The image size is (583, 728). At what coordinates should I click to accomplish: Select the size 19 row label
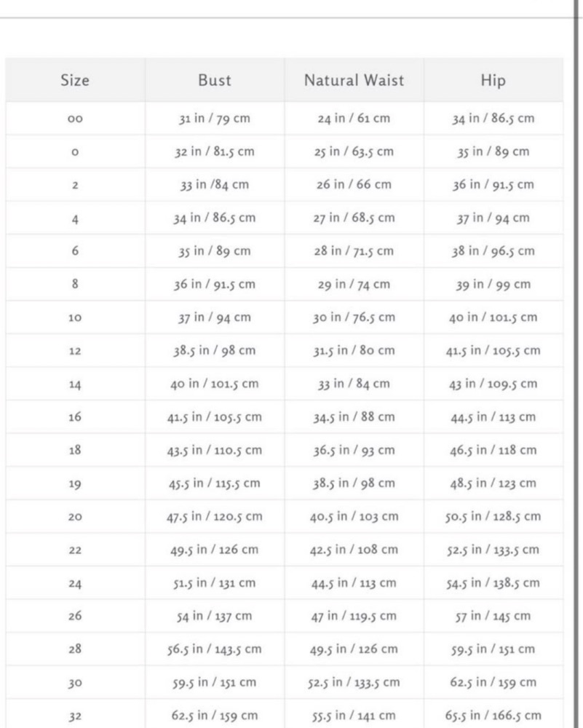point(75,484)
